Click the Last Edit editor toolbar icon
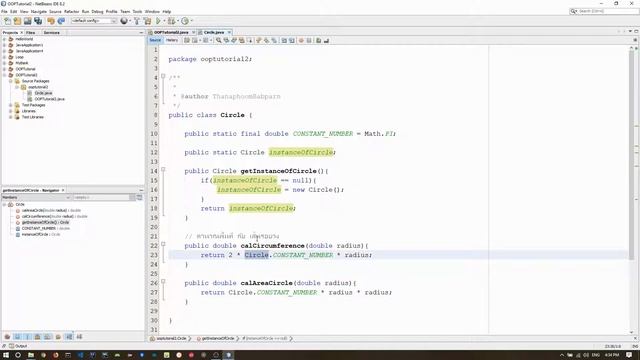 [x=187, y=40]
